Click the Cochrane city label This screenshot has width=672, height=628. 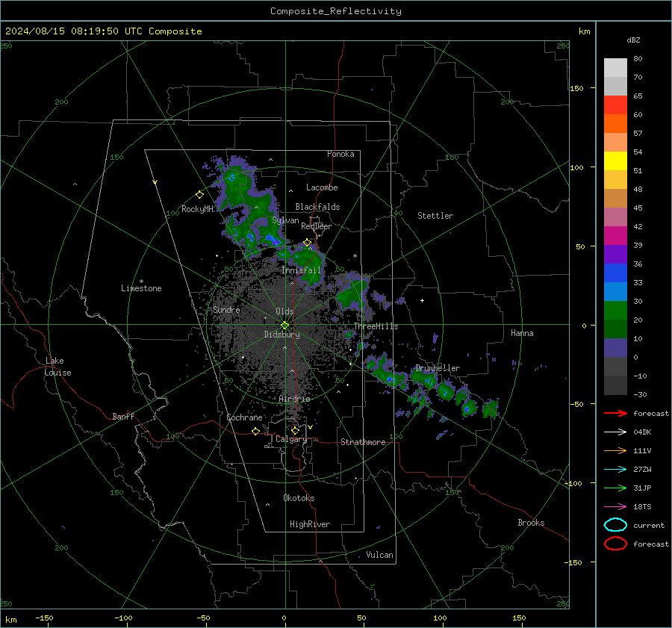tap(244, 417)
